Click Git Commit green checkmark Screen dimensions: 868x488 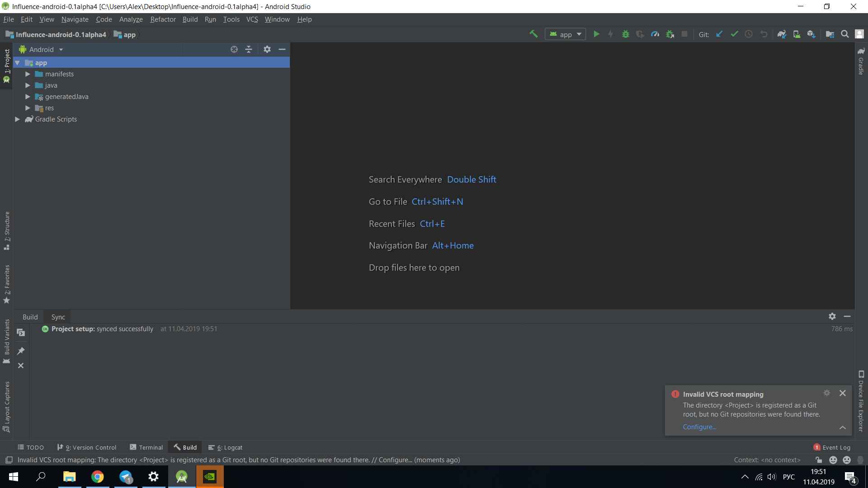point(734,34)
